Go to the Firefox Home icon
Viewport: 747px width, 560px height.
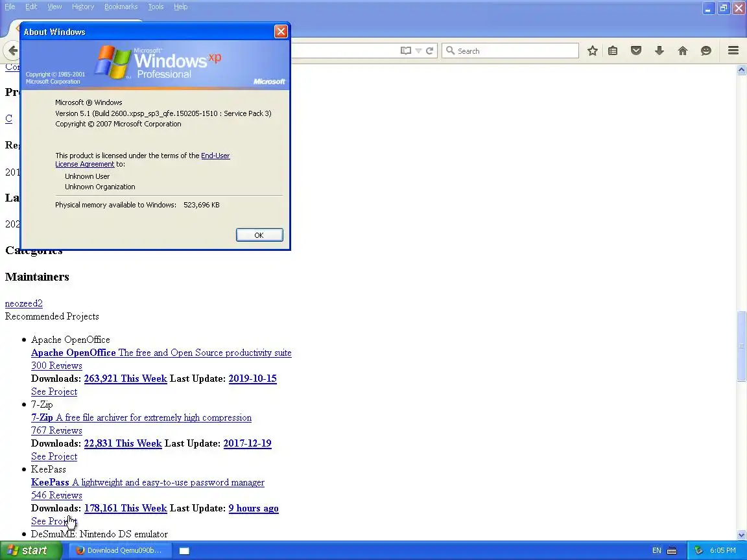point(683,51)
